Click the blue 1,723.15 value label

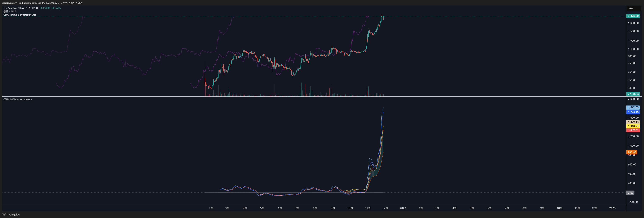click(x=633, y=112)
